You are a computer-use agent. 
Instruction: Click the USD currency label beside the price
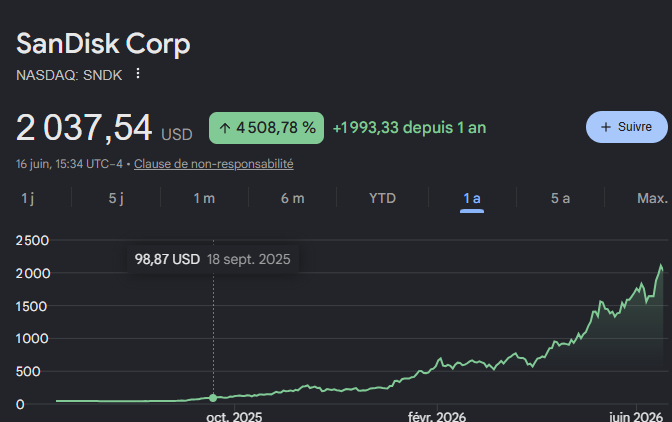coord(177,135)
